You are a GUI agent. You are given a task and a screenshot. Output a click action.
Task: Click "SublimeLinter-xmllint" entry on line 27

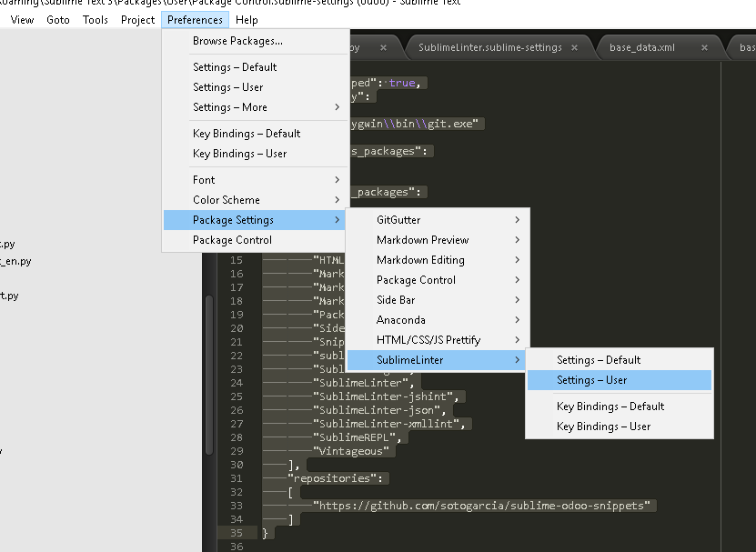[x=386, y=424]
